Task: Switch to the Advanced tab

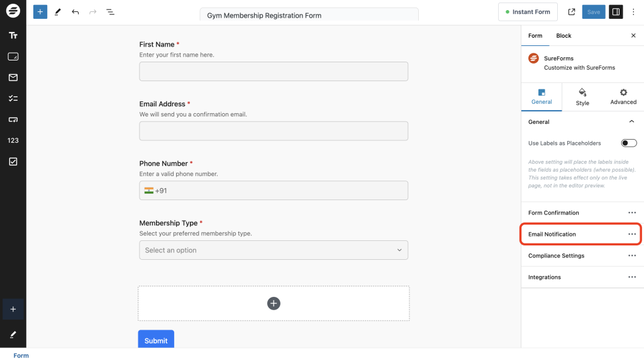Action: [623, 97]
